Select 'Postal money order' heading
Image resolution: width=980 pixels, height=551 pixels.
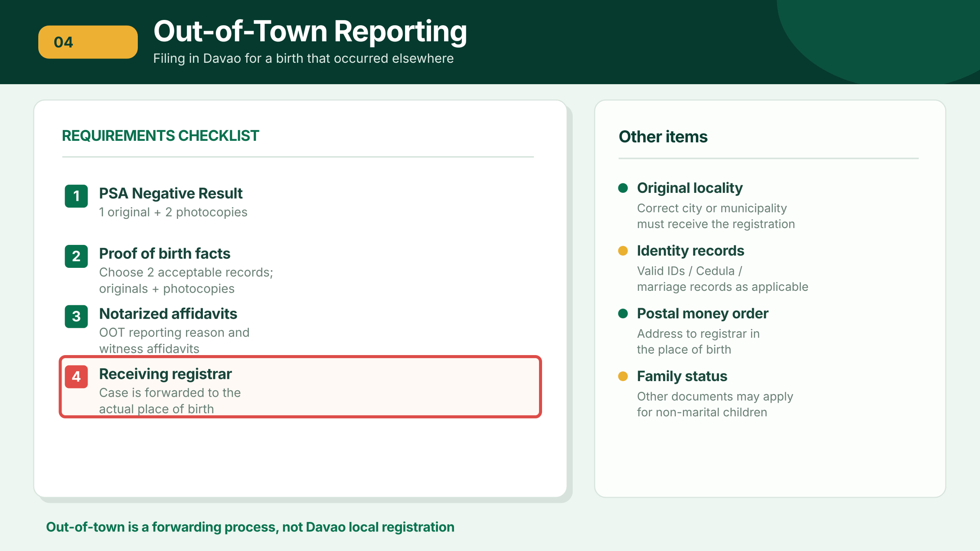click(x=702, y=313)
